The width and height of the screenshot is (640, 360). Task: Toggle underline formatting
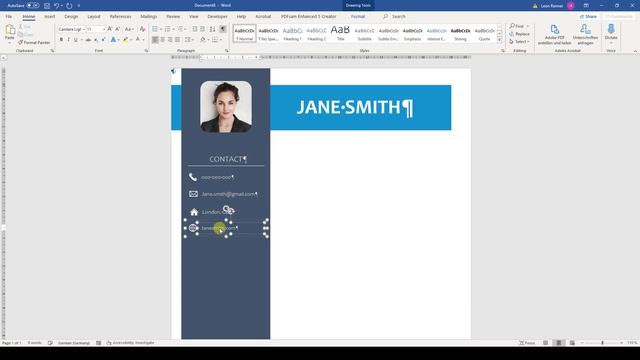coord(76,40)
